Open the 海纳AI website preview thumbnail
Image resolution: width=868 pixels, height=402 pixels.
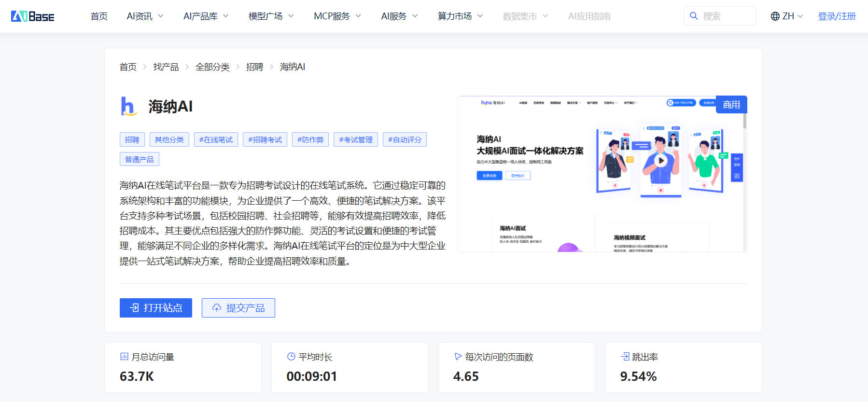pos(602,174)
